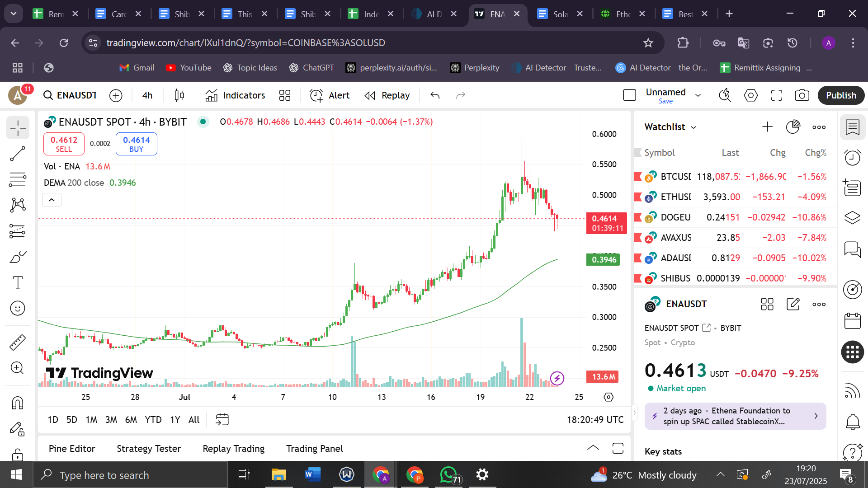The image size is (868, 488).
Task: Take a chart snapshot with camera icon
Action: coord(802,95)
